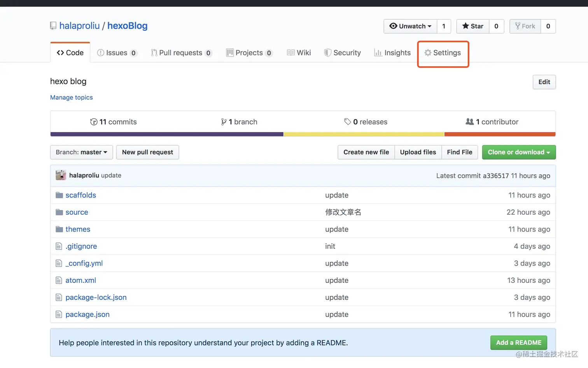Click the _config.yml file icon
The width and height of the screenshot is (588, 368).
[59, 263]
